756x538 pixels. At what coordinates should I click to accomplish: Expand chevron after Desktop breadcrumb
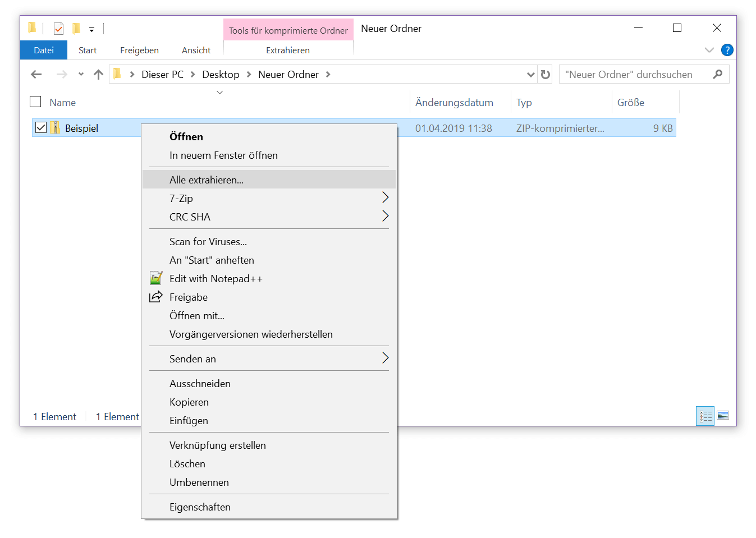[249, 74]
